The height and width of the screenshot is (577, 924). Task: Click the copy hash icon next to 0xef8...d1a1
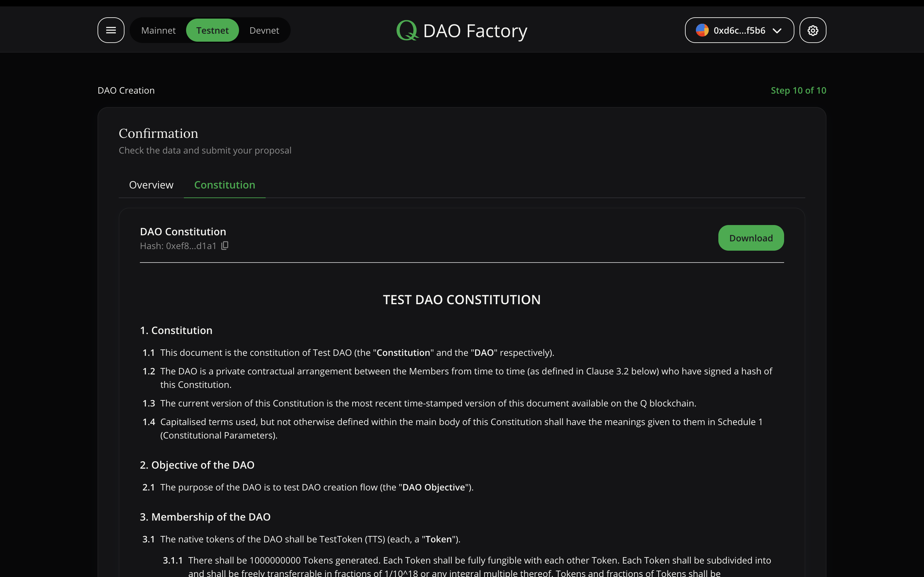[x=225, y=246]
